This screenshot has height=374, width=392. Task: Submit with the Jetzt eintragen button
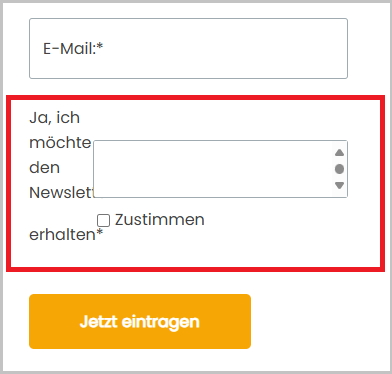pos(140,321)
